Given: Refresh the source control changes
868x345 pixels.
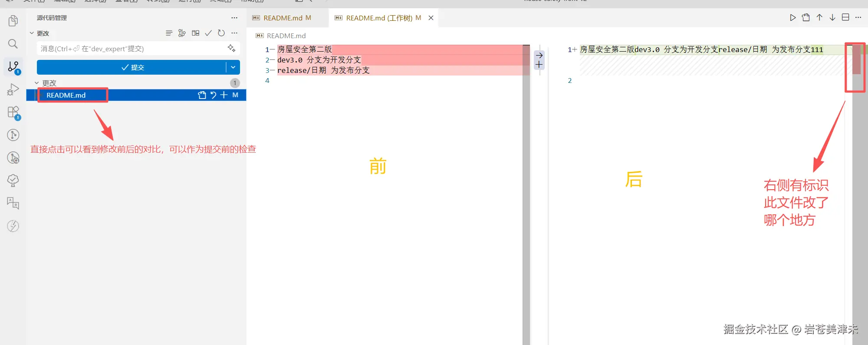Looking at the screenshot, I should pos(221,33).
